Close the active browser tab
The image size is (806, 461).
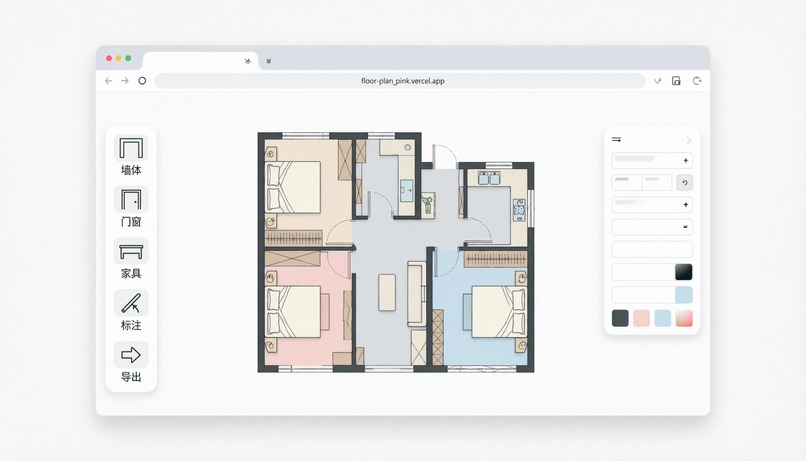[248, 61]
